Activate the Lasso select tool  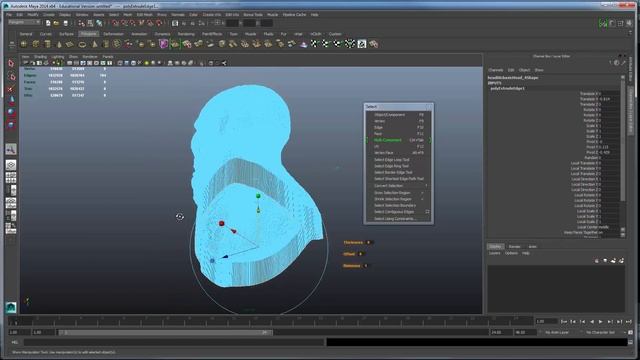pos(11,76)
